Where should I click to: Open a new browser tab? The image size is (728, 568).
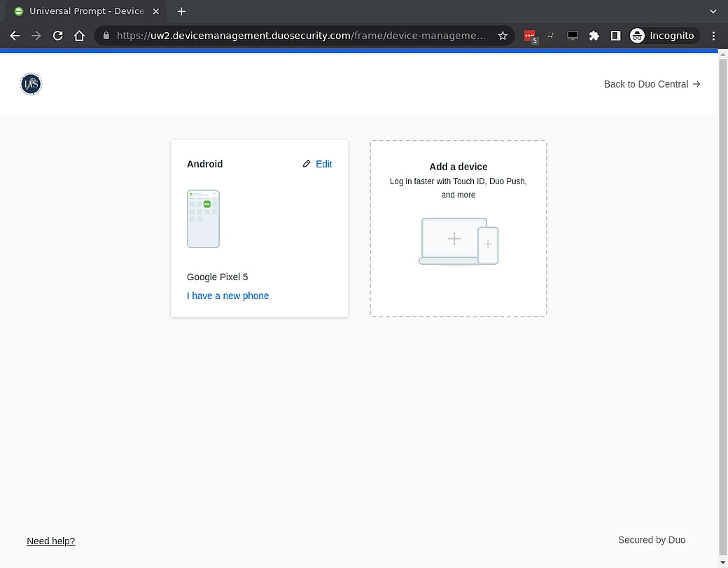click(181, 11)
